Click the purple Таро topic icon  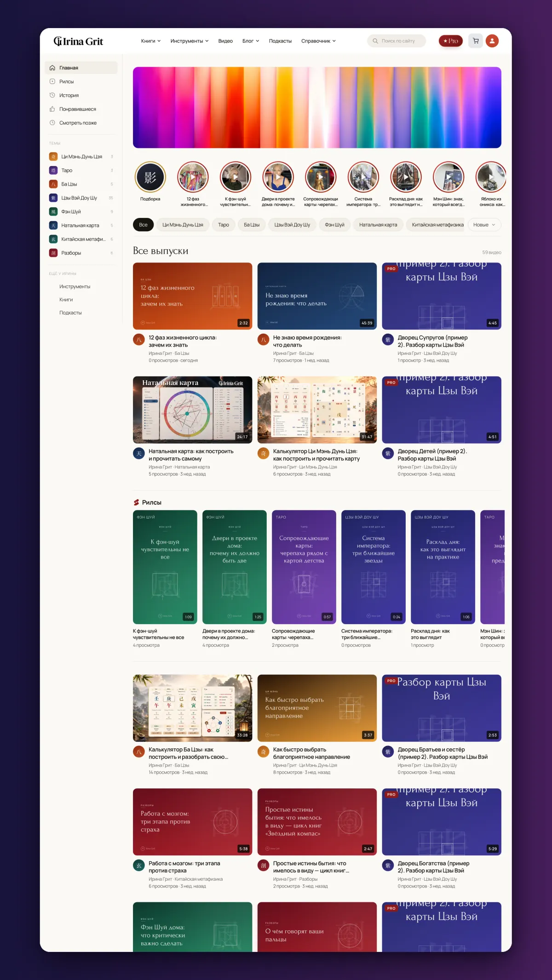click(53, 171)
